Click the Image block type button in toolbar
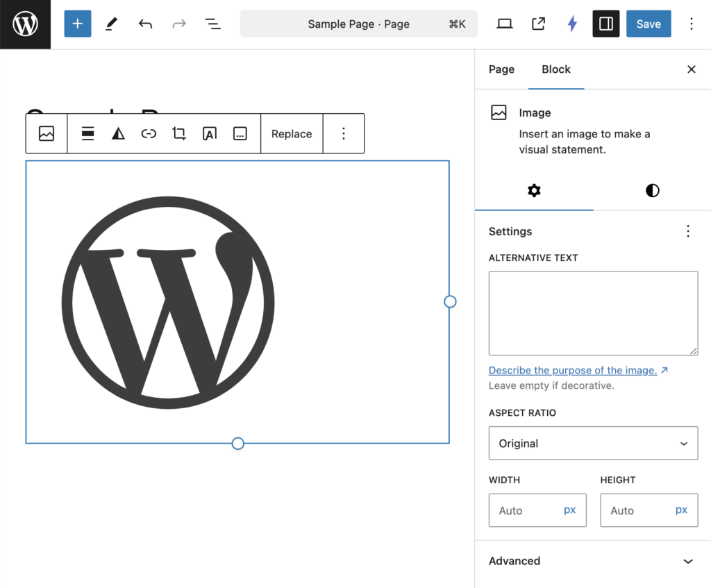 click(x=47, y=134)
